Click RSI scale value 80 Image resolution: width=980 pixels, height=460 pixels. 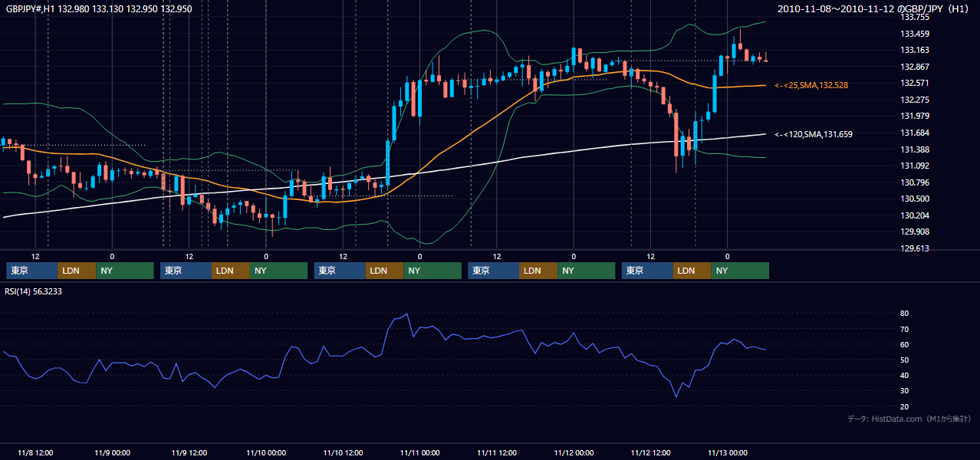tap(905, 314)
